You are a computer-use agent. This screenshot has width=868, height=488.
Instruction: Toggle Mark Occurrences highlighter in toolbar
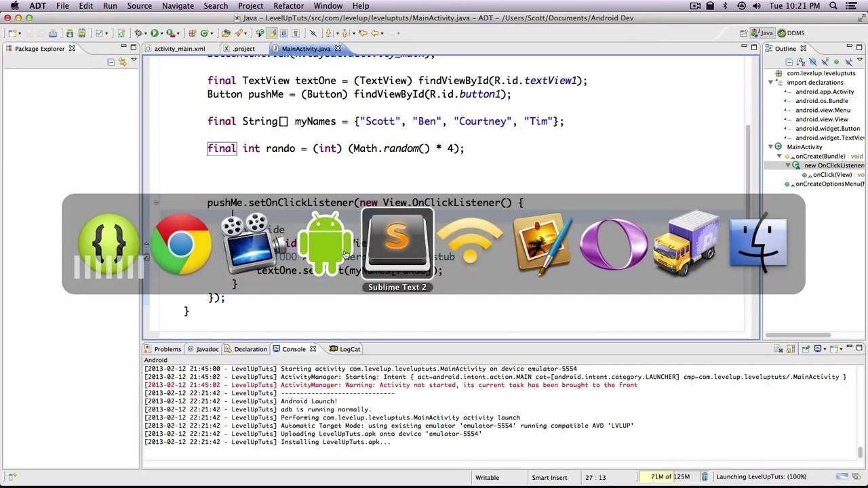(x=271, y=33)
